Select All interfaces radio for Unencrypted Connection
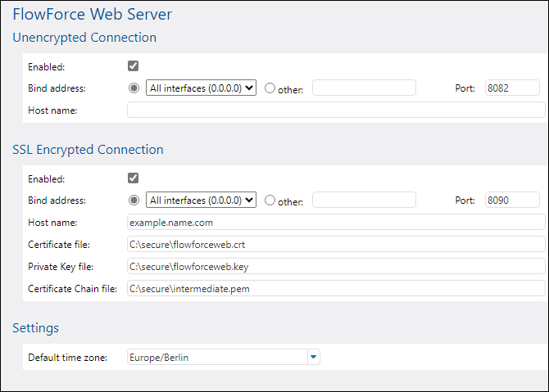549x392 pixels. click(134, 88)
